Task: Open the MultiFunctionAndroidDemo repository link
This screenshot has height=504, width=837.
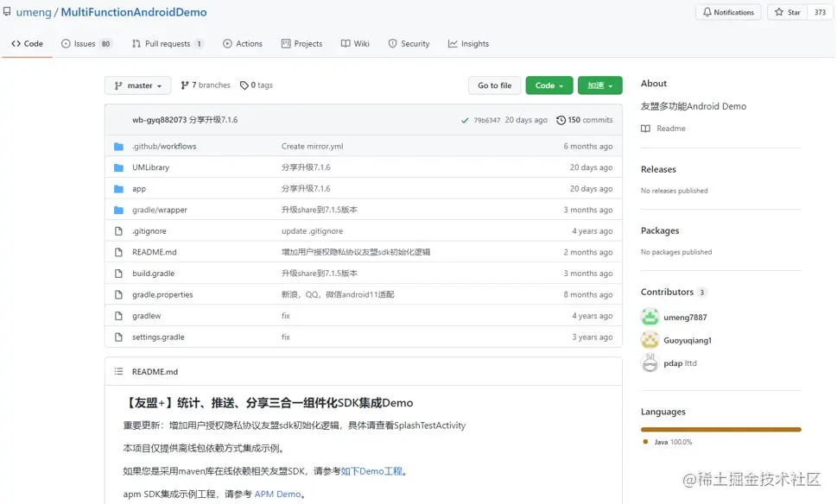Action: click(133, 12)
